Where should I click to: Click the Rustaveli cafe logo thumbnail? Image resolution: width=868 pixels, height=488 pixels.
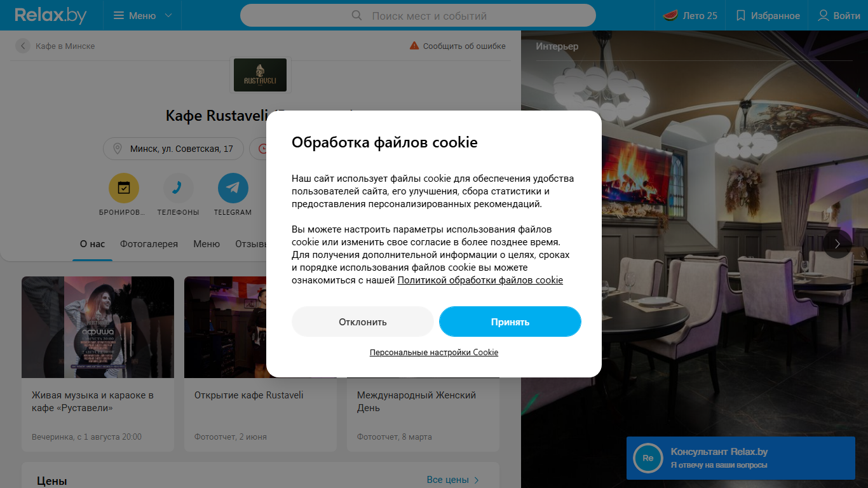point(260,74)
